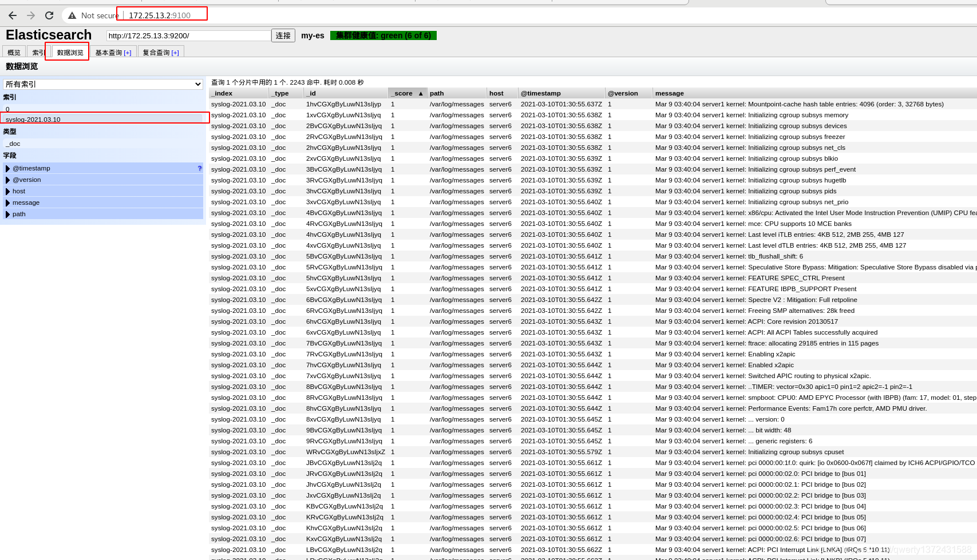Sort by the message column header

pyautogui.click(x=814, y=93)
